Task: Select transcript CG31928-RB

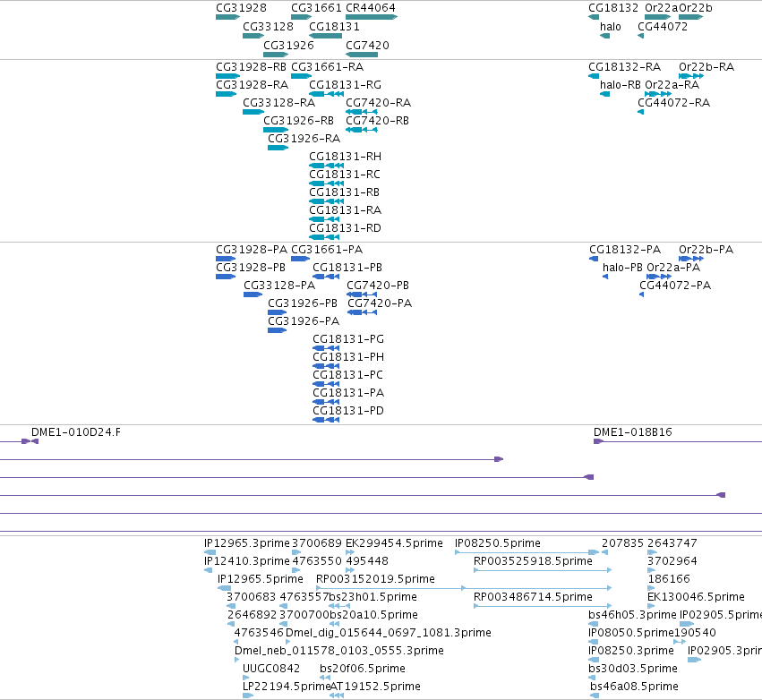Action: 228,76
